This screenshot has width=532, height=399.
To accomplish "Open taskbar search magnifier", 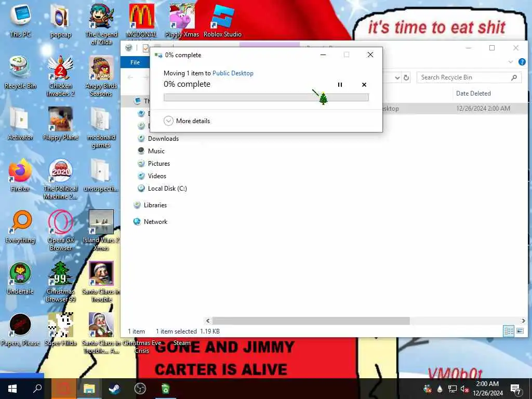I will 37,389.
